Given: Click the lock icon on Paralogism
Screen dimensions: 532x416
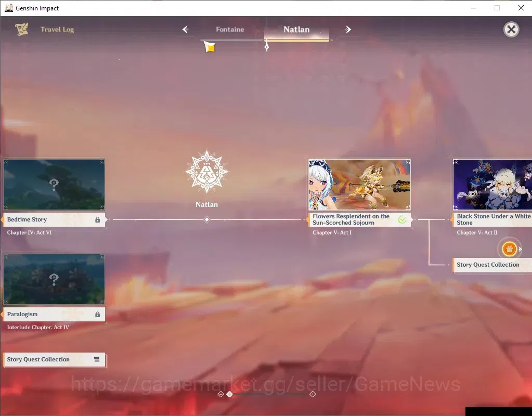Looking at the screenshot, I should pyautogui.click(x=98, y=315).
